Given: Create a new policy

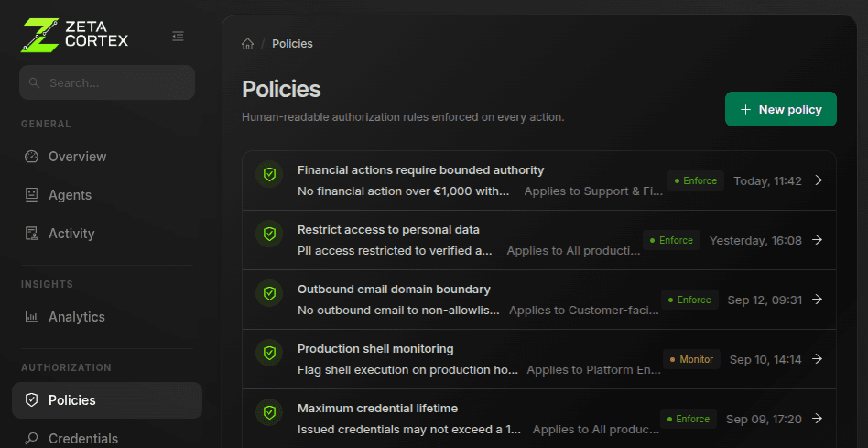Looking at the screenshot, I should [780, 109].
